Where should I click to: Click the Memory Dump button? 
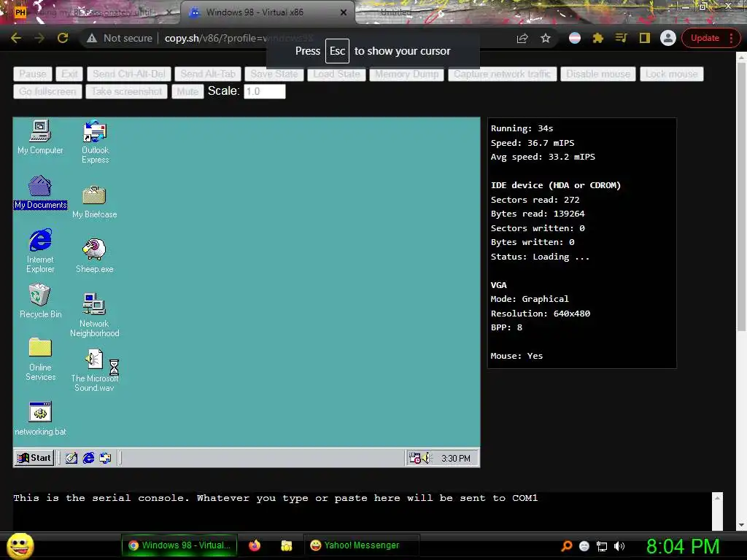pos(407,74)
